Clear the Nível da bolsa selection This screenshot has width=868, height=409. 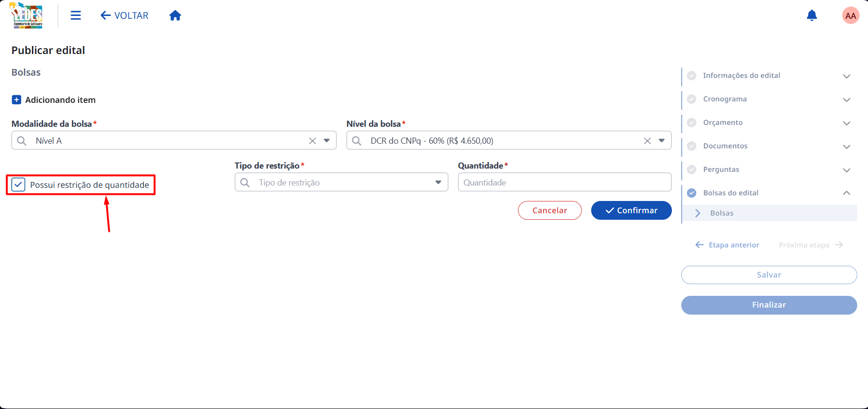647,141
